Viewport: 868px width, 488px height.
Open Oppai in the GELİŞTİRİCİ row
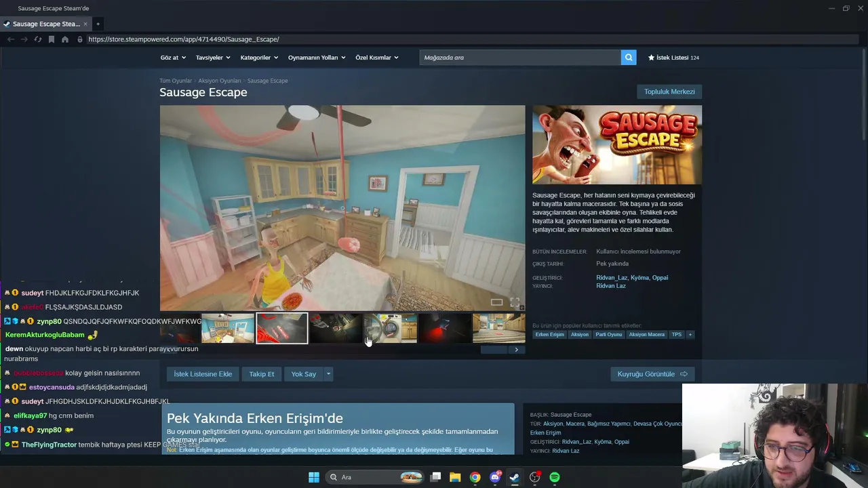pyautogui.click(x=660, y=278)
